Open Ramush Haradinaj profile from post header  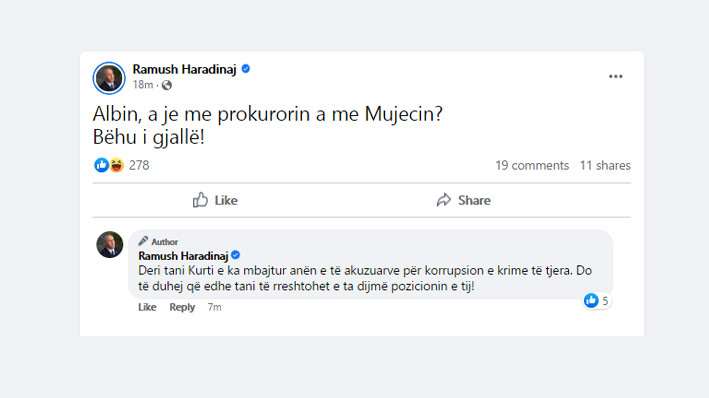click(x=184, y=69)
